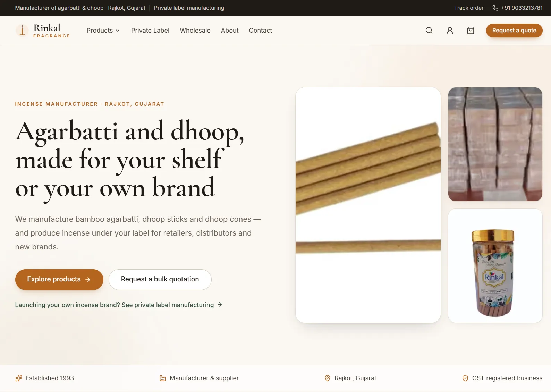Image resolution: width=551 pixels, height=392 pixels.
Task: Click the Request a quote button
Action: pos(514,31)
